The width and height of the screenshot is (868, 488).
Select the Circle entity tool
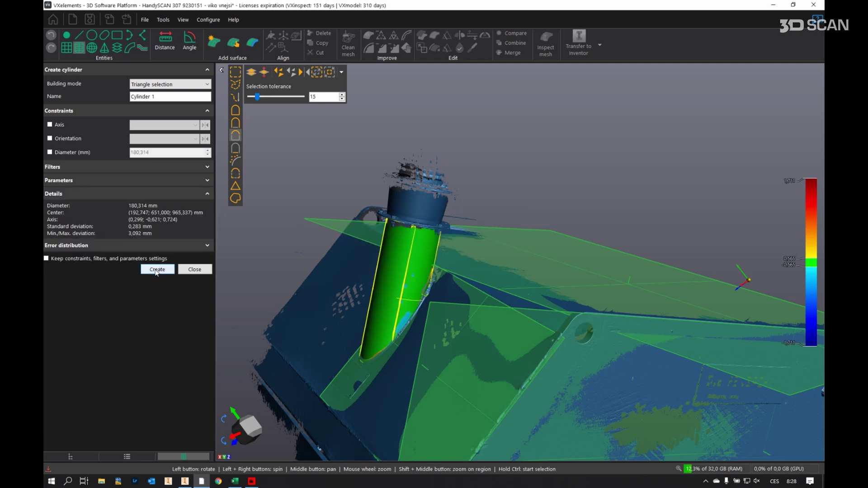click(x=91, y=35)
